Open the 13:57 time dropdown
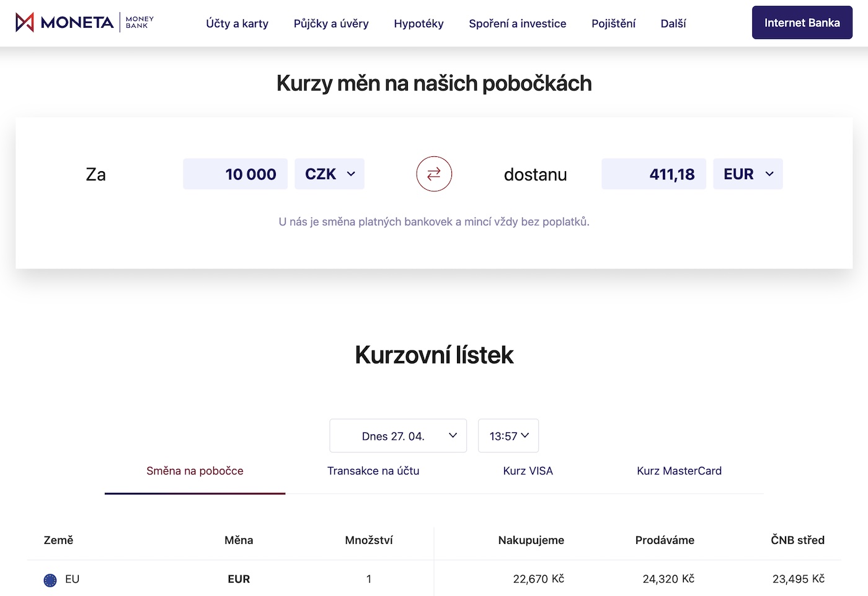 (508, 435)
